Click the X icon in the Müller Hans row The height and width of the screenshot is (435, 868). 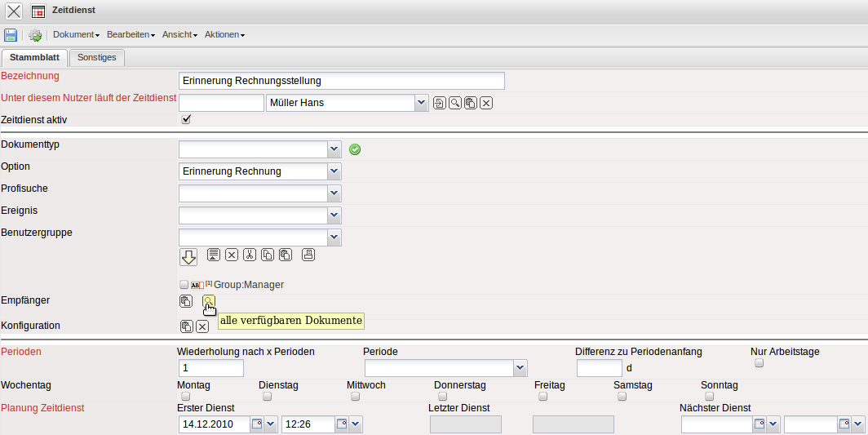tap(486, 103)
